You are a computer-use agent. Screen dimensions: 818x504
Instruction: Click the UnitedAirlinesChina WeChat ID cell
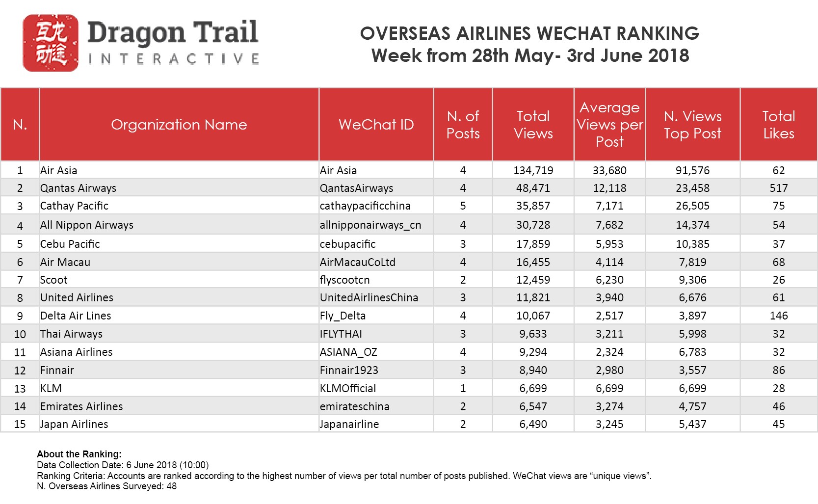[x=369, y=297]
